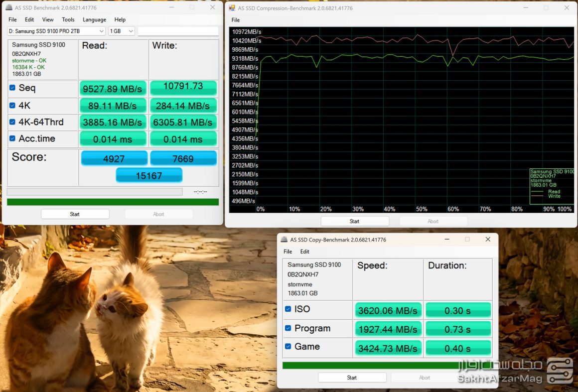Viewport: 578px width, 392px height.
Task: Open the Tools menu in AS SSD Benchmark
Action: (x=68, y=19)
